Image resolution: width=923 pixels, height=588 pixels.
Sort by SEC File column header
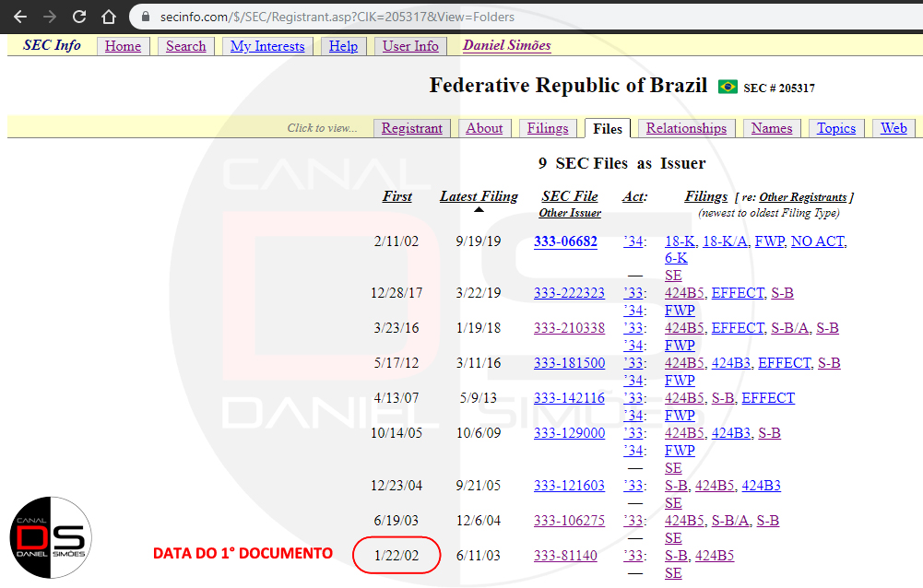(570, 196)
